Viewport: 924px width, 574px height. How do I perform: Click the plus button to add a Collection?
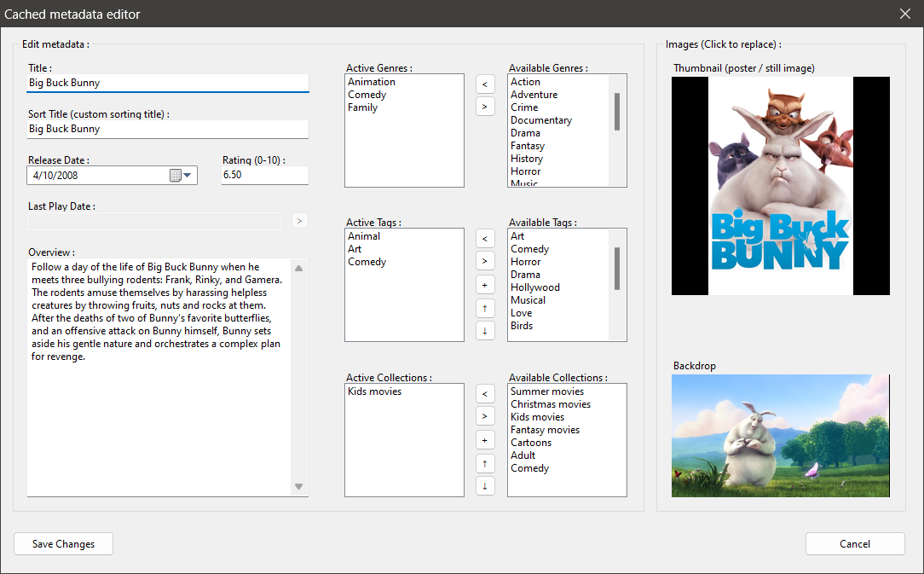[x=485, y=440]
